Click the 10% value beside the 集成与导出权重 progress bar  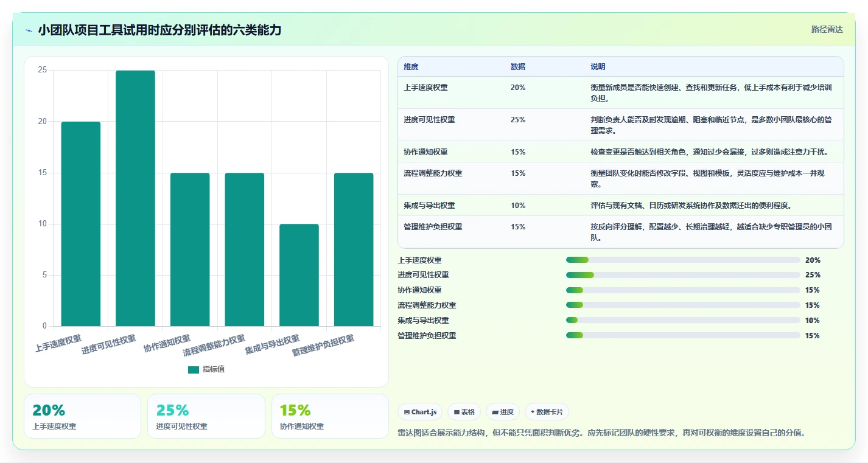click(813, 321)
